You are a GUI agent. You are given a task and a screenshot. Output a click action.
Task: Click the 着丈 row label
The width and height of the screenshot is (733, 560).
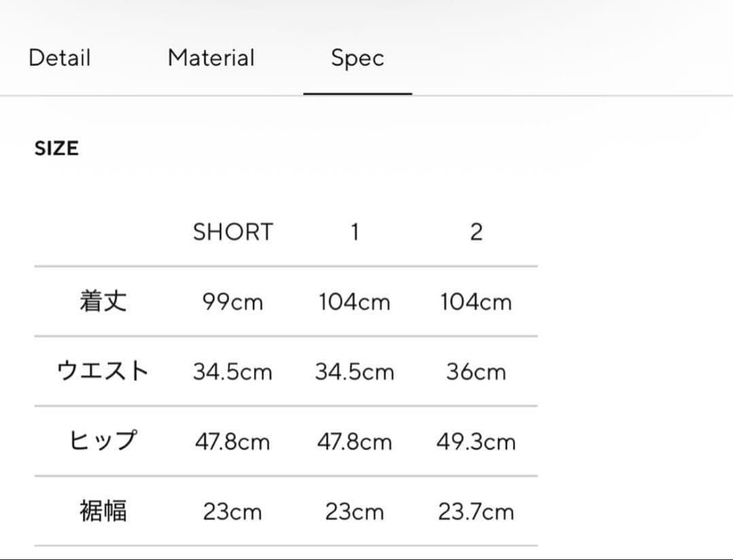click(x=102, y=301)
